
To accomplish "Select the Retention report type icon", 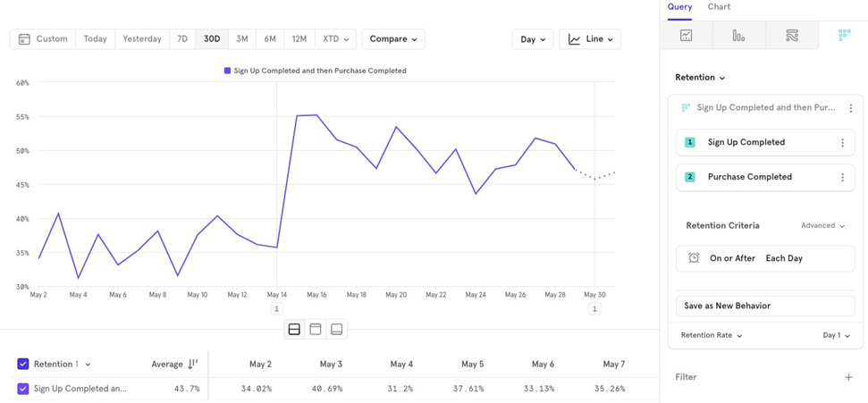I will click(844, 36).
